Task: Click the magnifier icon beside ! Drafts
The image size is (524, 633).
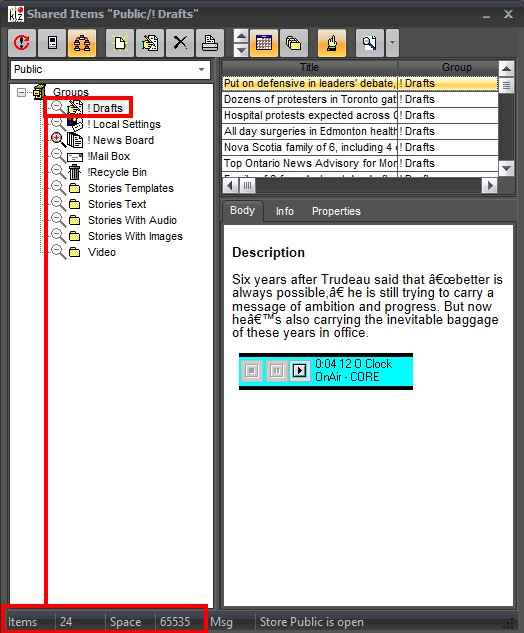Action: coord(58,107)
